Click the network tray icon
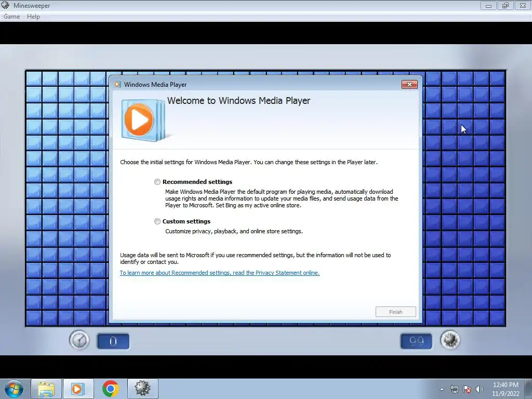The height and width of the screenshot is (399, 532). click(454, 390)
